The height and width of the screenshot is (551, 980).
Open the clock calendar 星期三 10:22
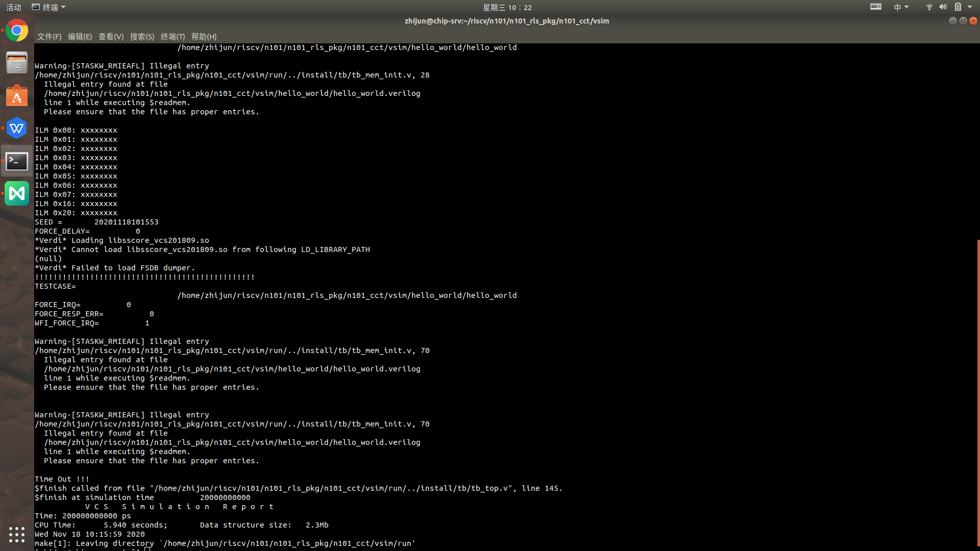507,7
